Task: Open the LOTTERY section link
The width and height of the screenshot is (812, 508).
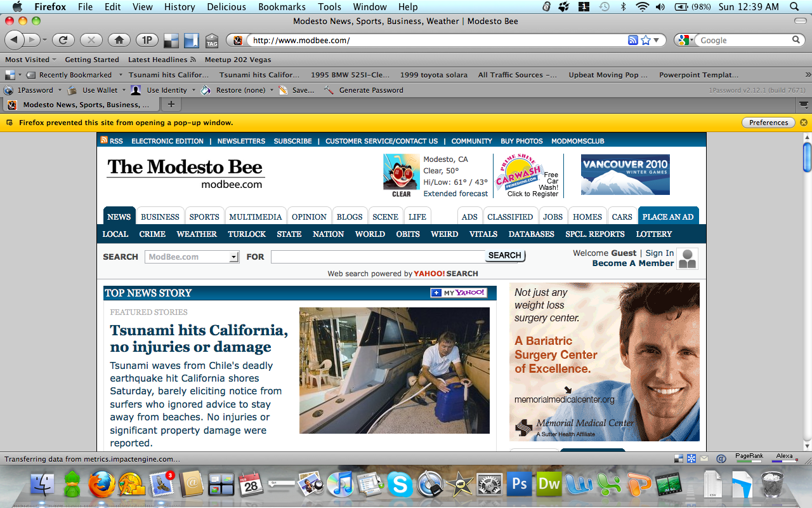Action: [x=654, y=234]
